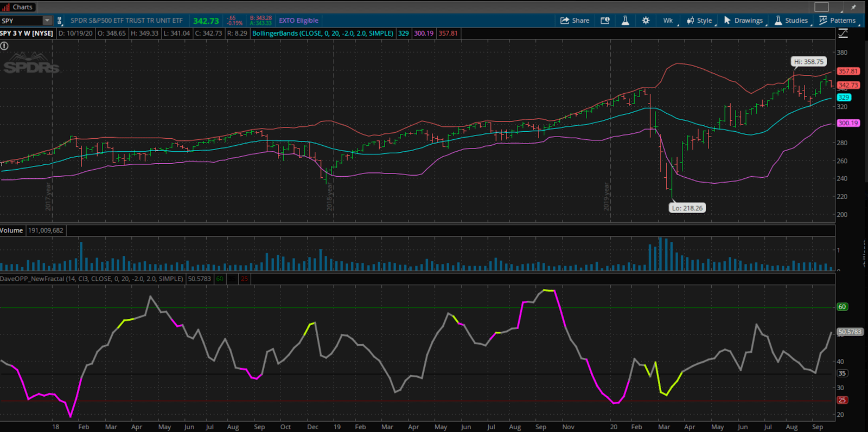Click the Volume label
The image size is (868, 432).
tap(12, 230)
